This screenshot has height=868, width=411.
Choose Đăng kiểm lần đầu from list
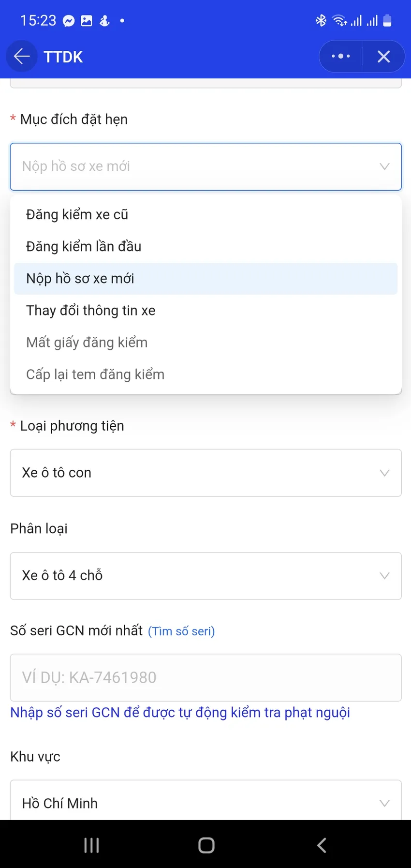tap(84, 247)
